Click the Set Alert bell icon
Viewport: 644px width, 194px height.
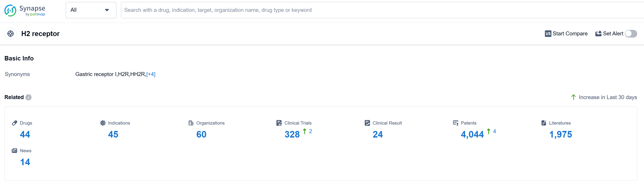pyautogui.click(x=598, y=34)
